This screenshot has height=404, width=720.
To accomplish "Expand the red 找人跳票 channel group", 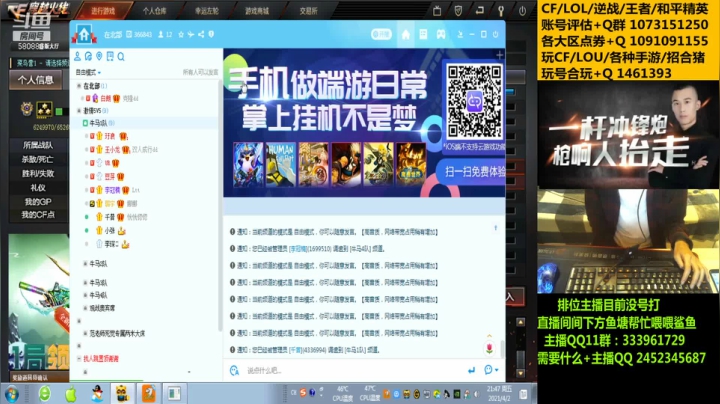I will point(79,359).
